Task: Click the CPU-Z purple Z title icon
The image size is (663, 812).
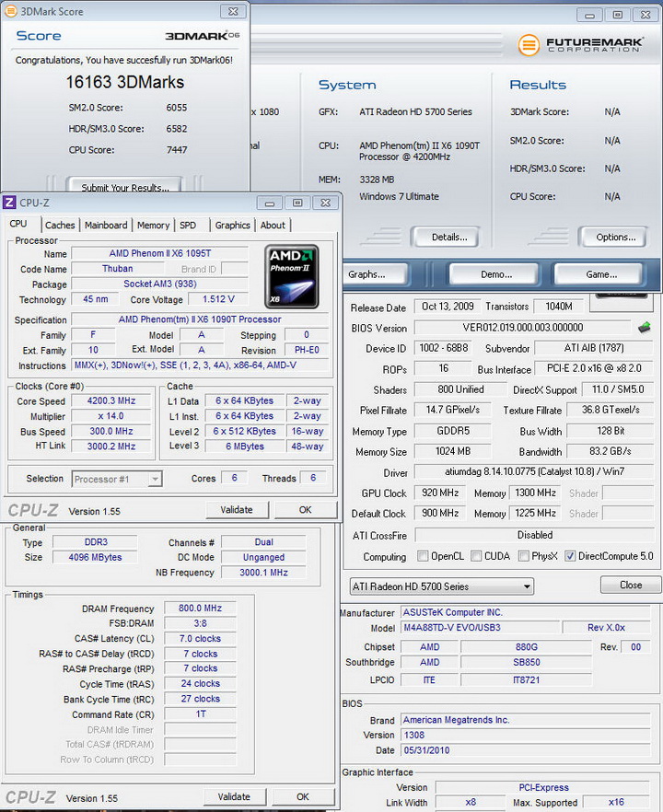Action: pos(10,203)
